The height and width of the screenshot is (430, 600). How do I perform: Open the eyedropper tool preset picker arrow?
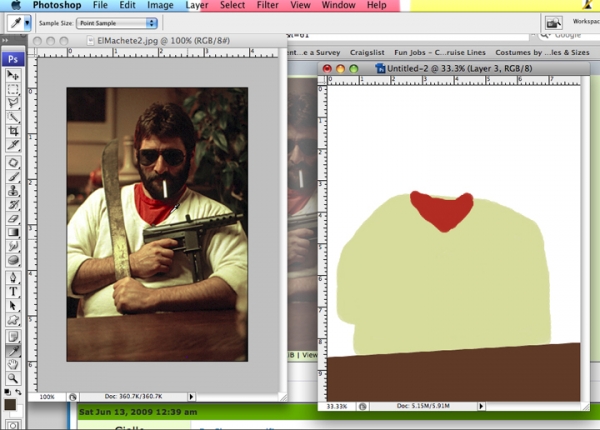coord(27,23)
